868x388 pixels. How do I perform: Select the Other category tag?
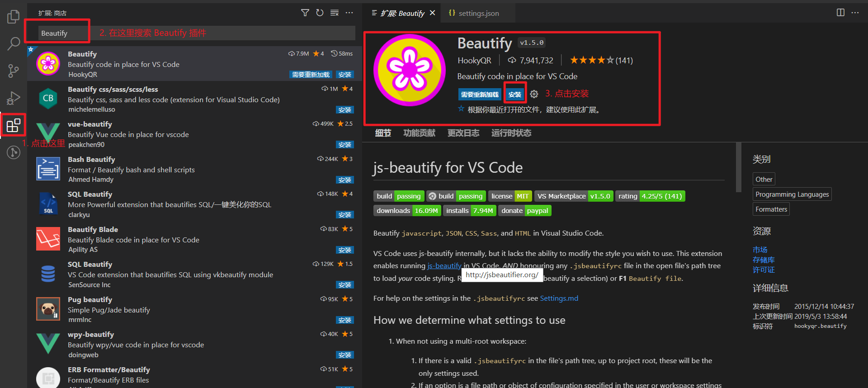(x=764, y=179)
